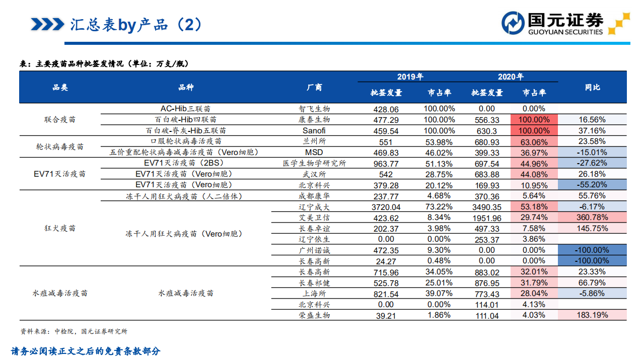
Task: Click the Guoyuan Securities circular logo
Action: (513, 23)
